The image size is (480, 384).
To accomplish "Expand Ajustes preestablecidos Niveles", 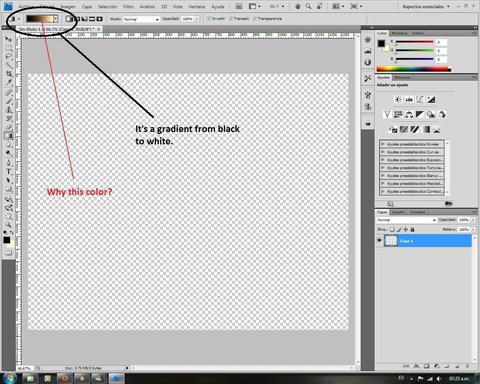I will point(383,144).
